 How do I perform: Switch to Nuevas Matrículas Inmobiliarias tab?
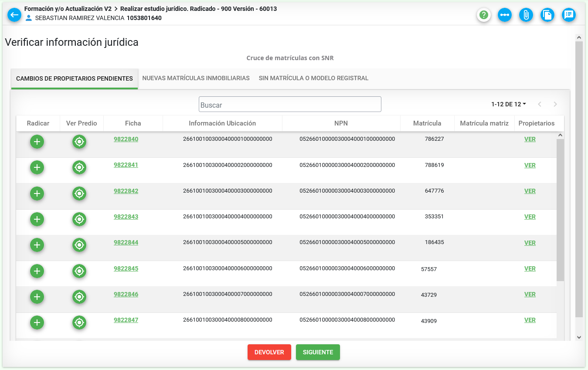click(196, 78)
